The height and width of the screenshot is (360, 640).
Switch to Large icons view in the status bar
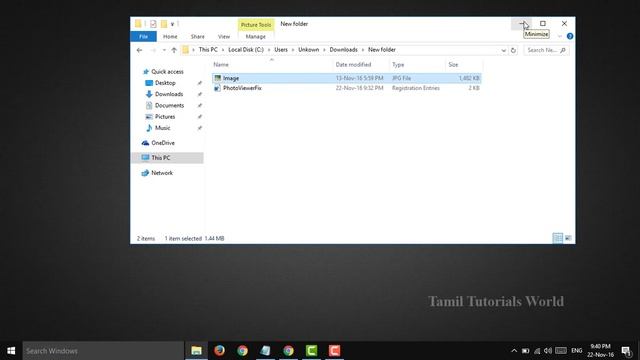[x=568, y=238]
